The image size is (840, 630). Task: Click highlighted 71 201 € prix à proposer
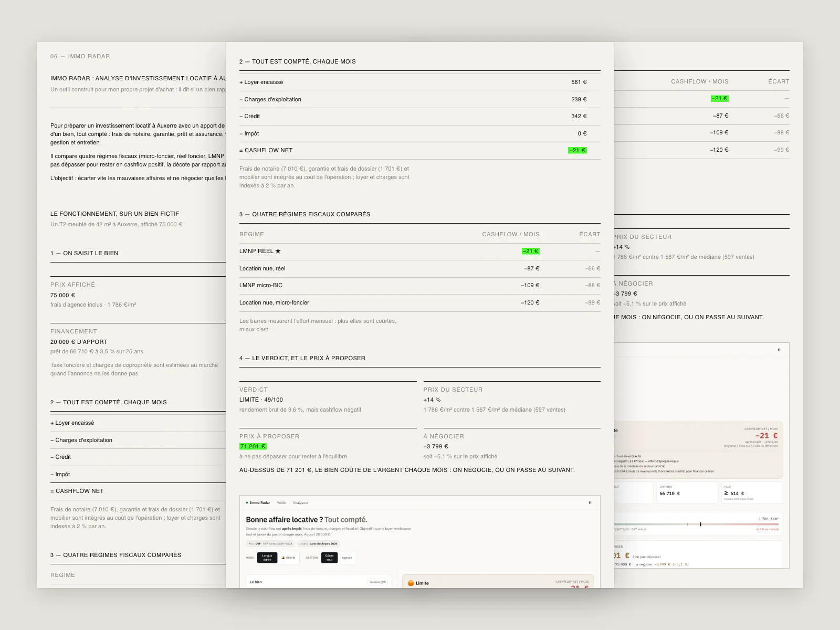tap(253, 446)
